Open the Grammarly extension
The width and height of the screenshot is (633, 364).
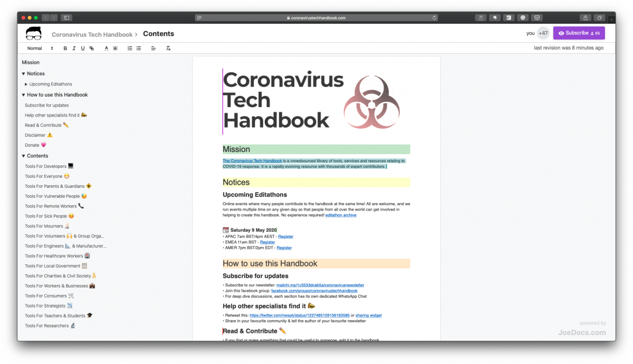click(x=523, y=17)
